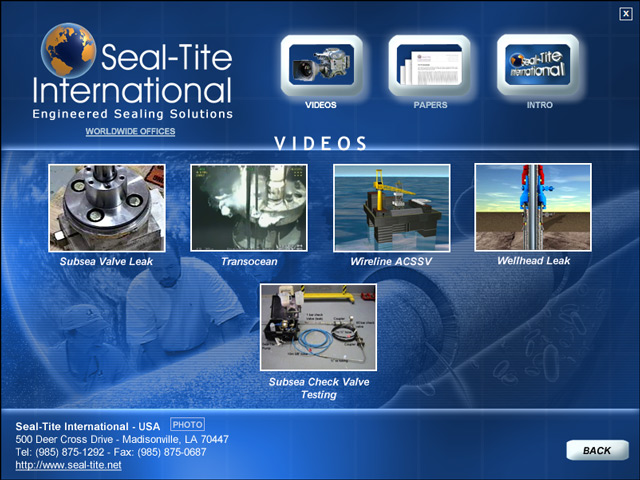Open the Wireline ACSSV video thumbnail

[x=391, y=208]
